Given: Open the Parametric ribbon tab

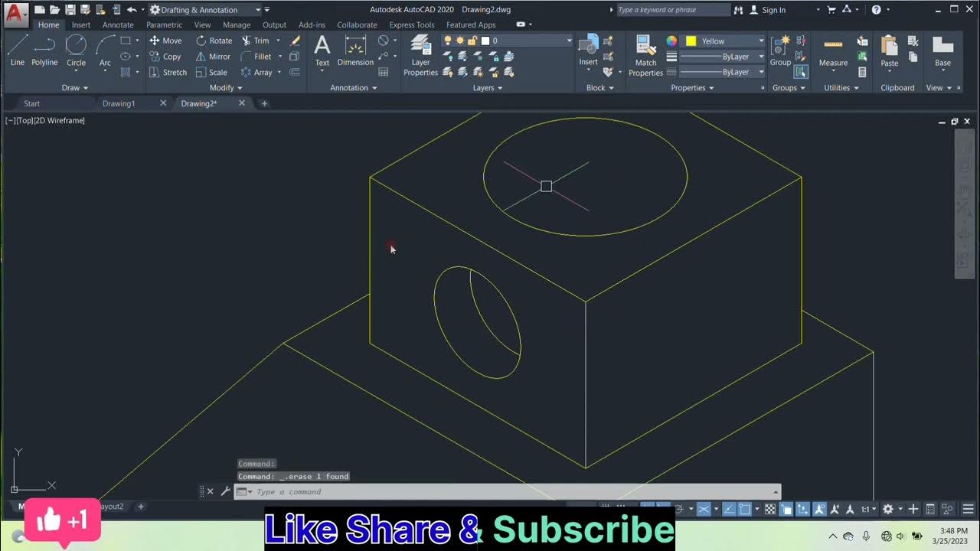Looking at the screenshot, I should click(165, 24).
